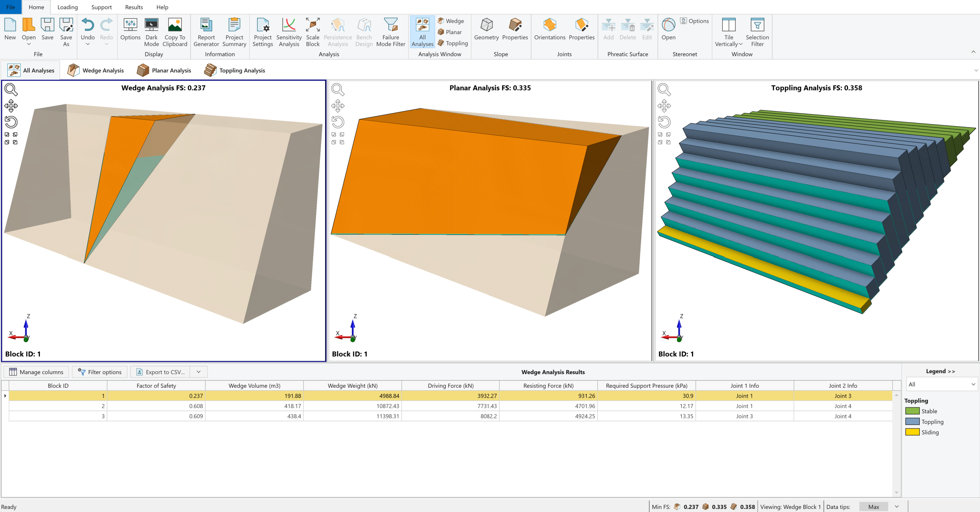
Task: Click the results table vertical scrollbar
Action: pyautogui.click(x=896, y=444)
